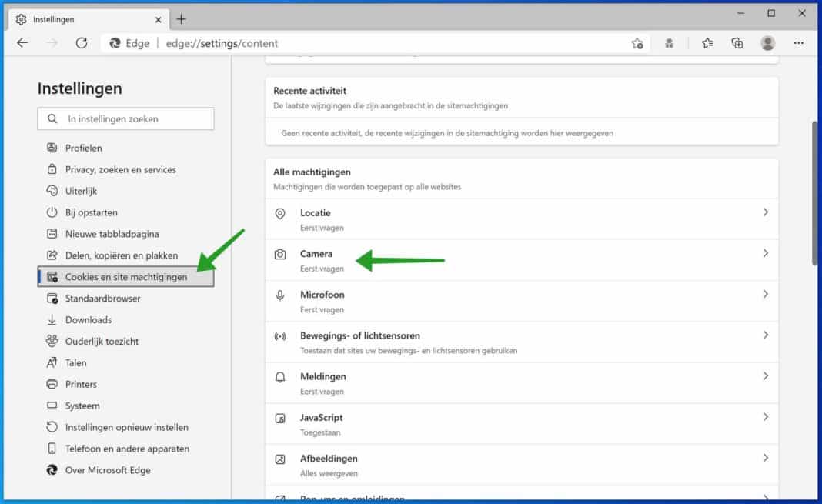
Task: Click the Locatie pin icon
Action: (280, 216)
